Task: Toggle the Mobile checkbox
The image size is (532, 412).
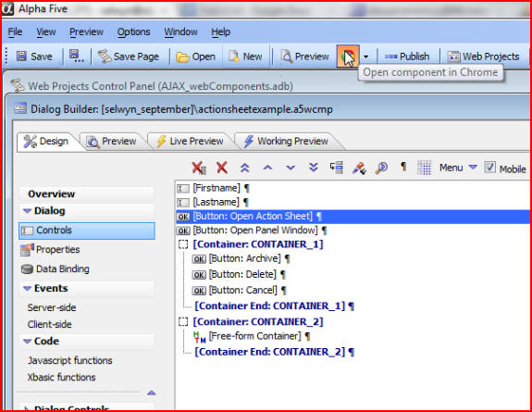Action: pos(489,168)
